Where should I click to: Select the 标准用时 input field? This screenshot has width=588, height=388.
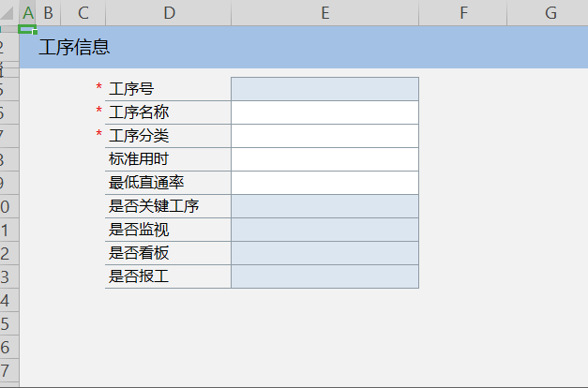point(324,159)
